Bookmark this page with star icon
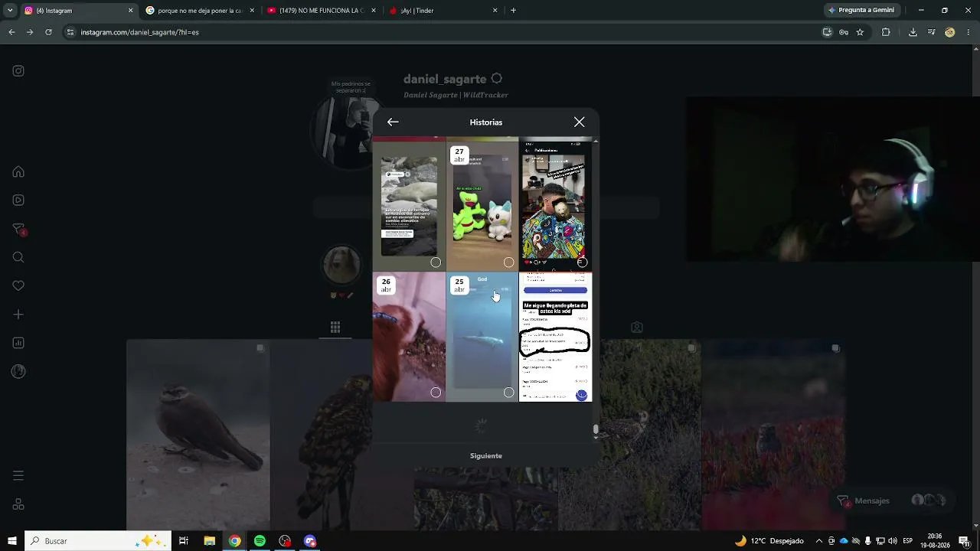This screenshot has width=980, height=551. point(860,32)
